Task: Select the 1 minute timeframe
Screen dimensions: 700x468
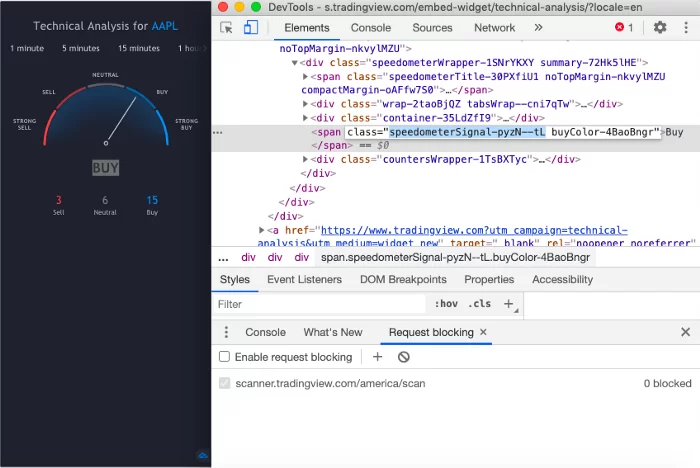Action: pos(27,48)
